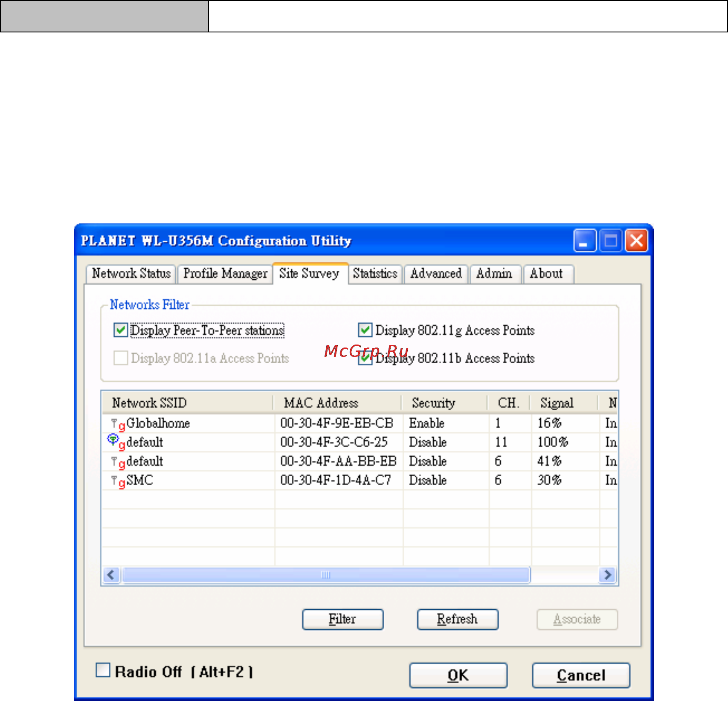The height and width of the screenshot is (701, 728).
Task: Click the OK button
Action: 458,675
